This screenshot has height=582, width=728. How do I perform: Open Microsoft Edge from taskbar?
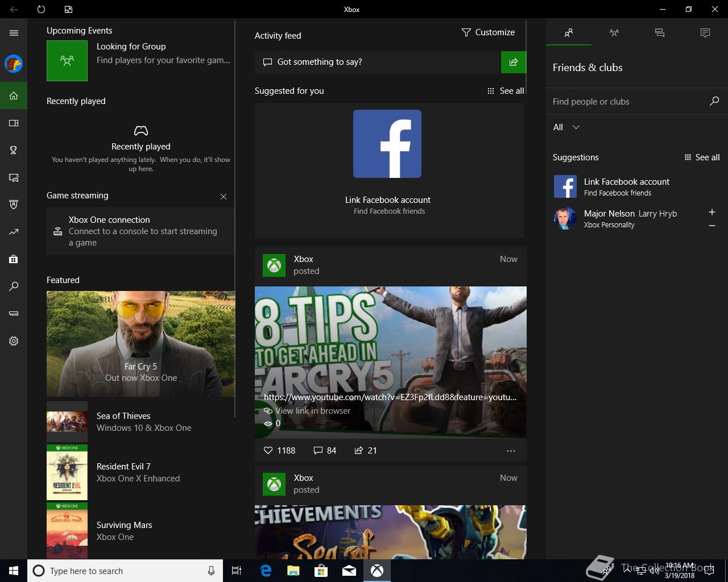coord(266,571)
